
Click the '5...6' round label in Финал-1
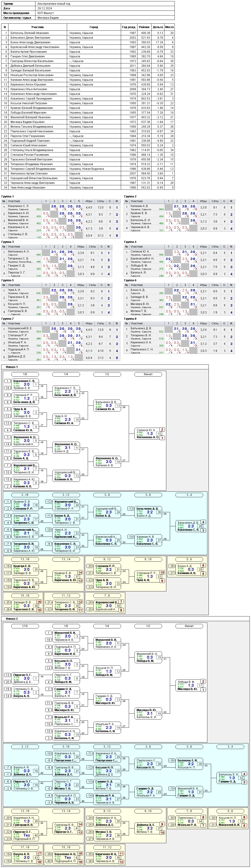189,560
